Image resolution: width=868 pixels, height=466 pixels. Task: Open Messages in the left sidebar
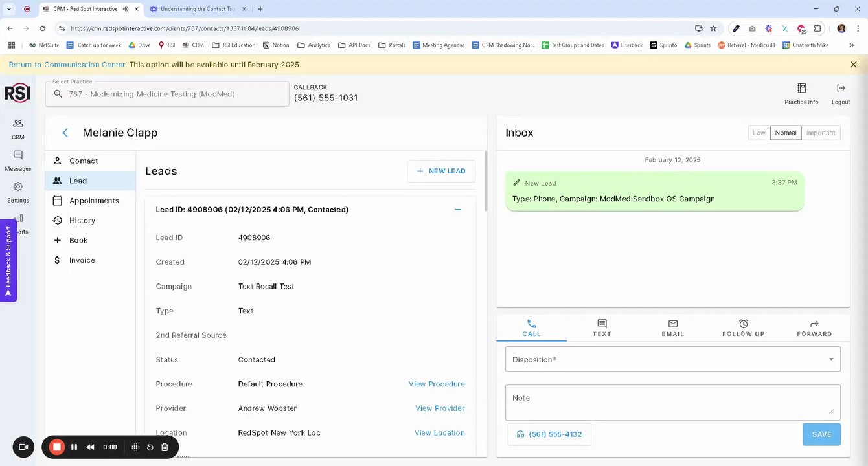18,156
